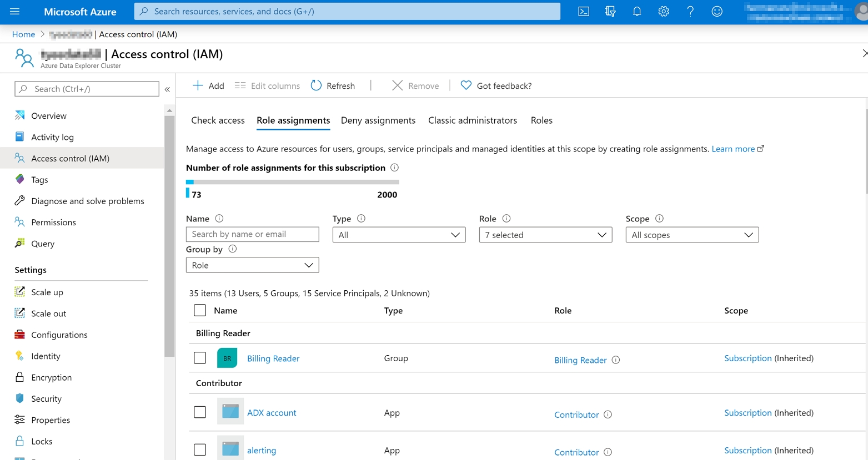Open the Billing Reader group name link
The width and height of the screenshot is (868, 460).
point(273,358)
